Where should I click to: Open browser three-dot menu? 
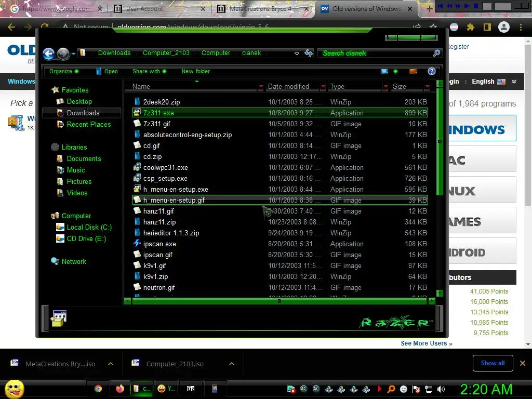coord(521,27)
